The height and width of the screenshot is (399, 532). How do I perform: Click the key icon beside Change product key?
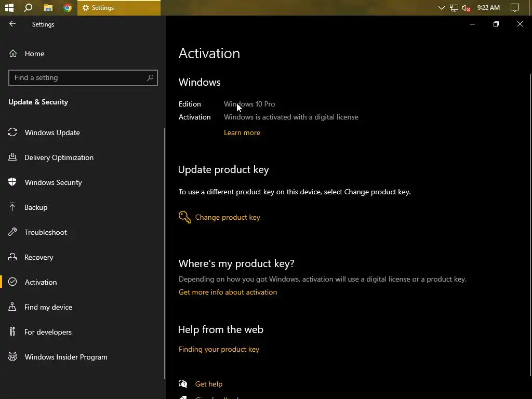click(185, 217)
